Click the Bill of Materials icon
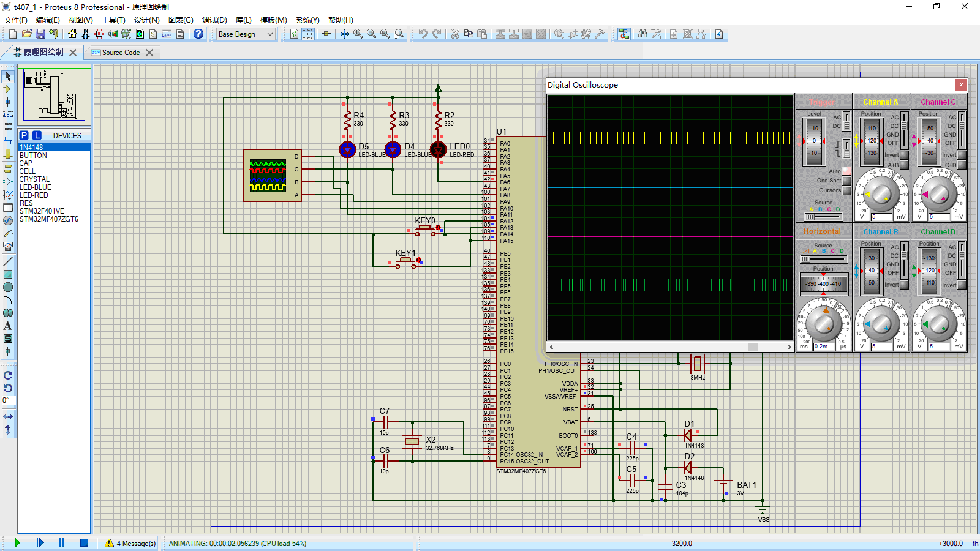This screenshot has height=551, width=980. tap(153, 34)
